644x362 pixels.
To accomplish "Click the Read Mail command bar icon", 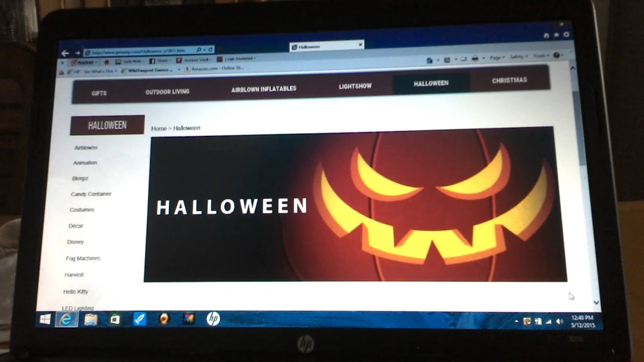I will point(463,59).
